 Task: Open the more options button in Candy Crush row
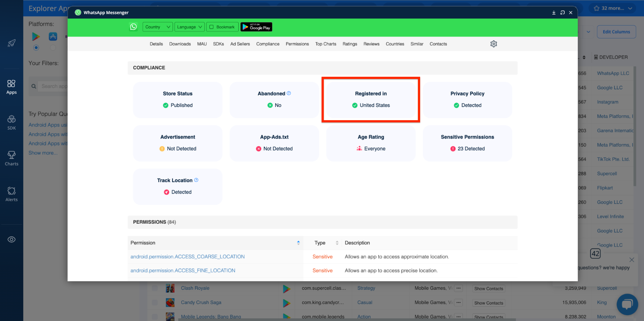pos(458,303)
